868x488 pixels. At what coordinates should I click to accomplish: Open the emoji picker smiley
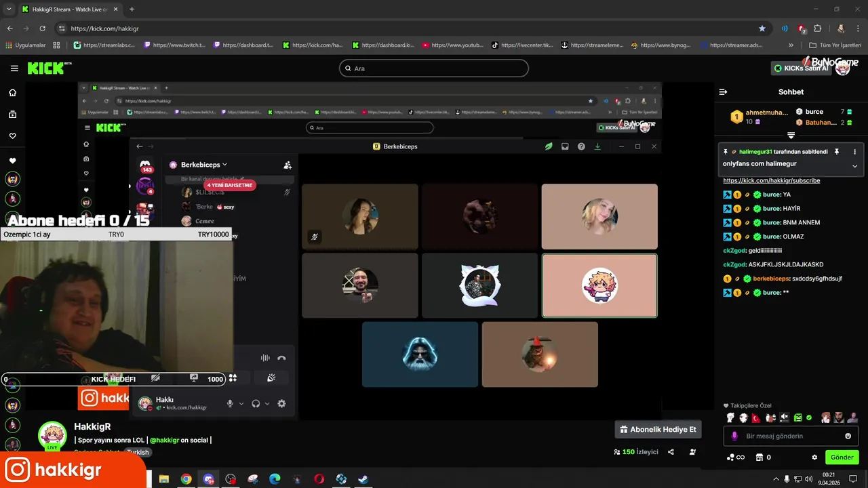848,436
